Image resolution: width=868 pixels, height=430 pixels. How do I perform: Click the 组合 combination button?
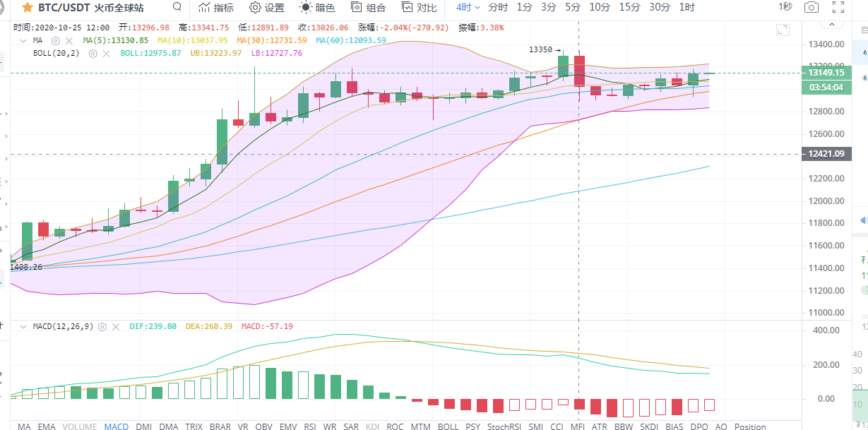tap(369, 8)
